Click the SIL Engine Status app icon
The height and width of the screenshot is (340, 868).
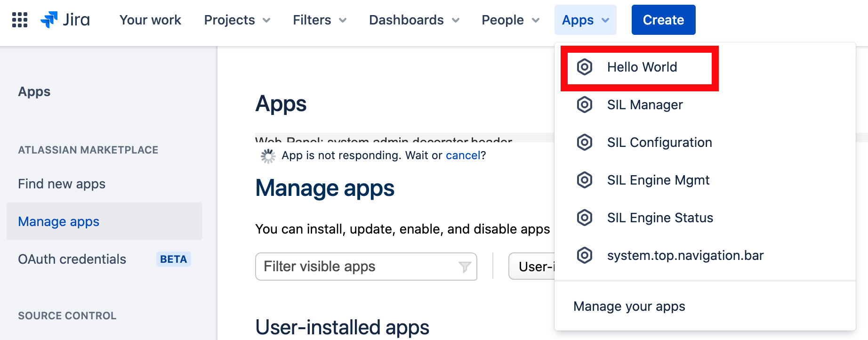(585, 218)
